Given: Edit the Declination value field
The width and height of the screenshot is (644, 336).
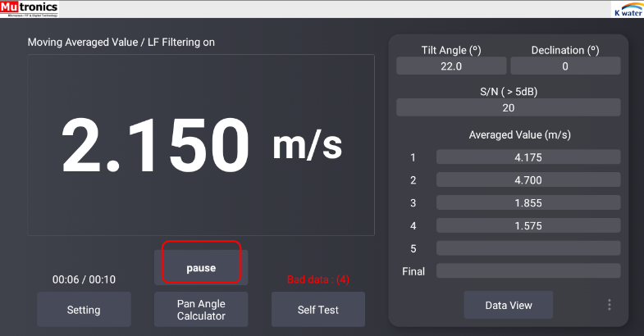Looking at the screenshot, I should click(x=565, y=66).
